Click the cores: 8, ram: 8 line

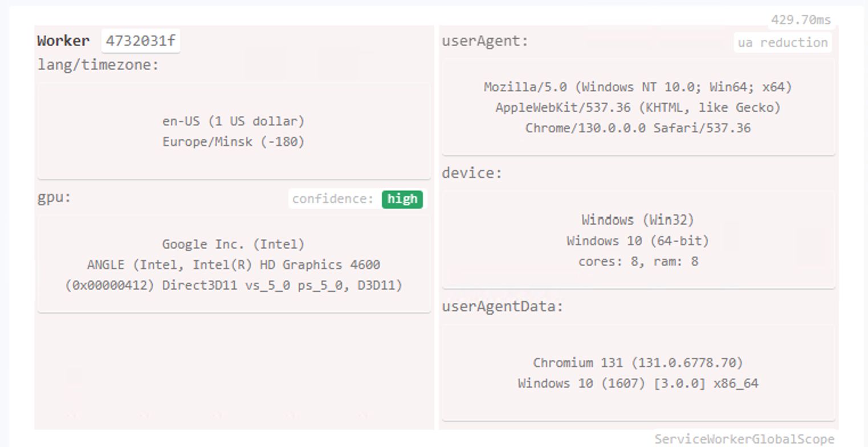pyautogui.click(x=638, y=262)
